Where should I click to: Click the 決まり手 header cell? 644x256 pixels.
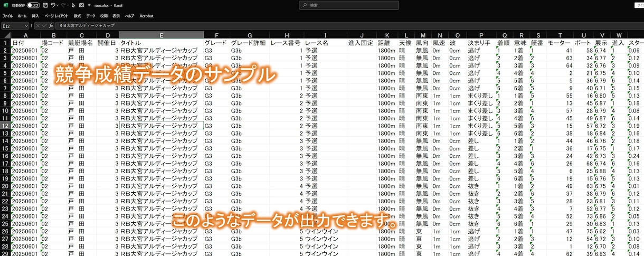[x=481, y=43]
